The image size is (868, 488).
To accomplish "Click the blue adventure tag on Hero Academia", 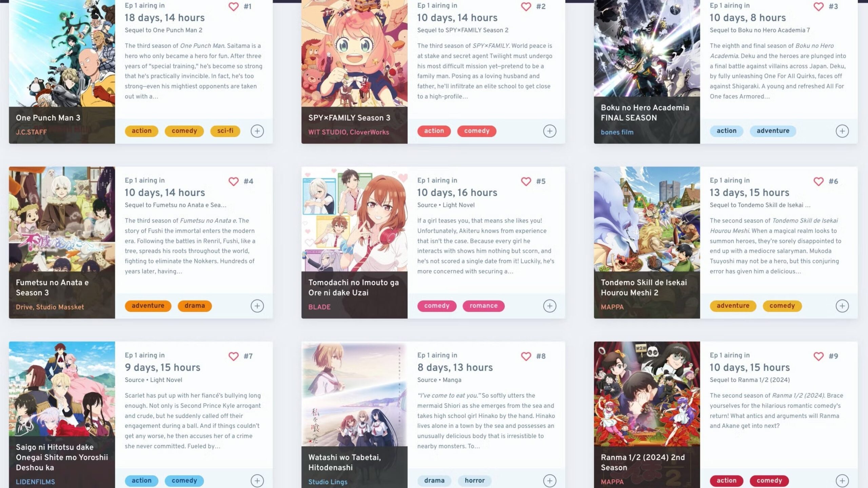I will (773, 131).
